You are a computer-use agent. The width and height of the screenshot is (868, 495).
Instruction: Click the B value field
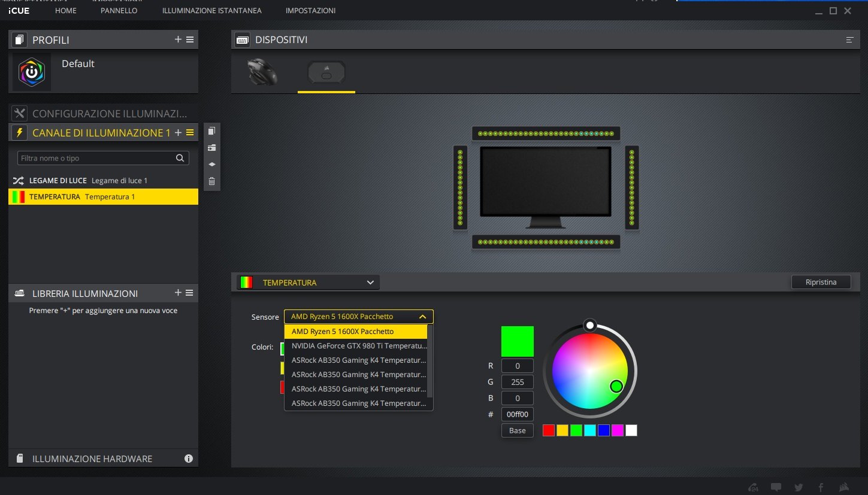517,398
